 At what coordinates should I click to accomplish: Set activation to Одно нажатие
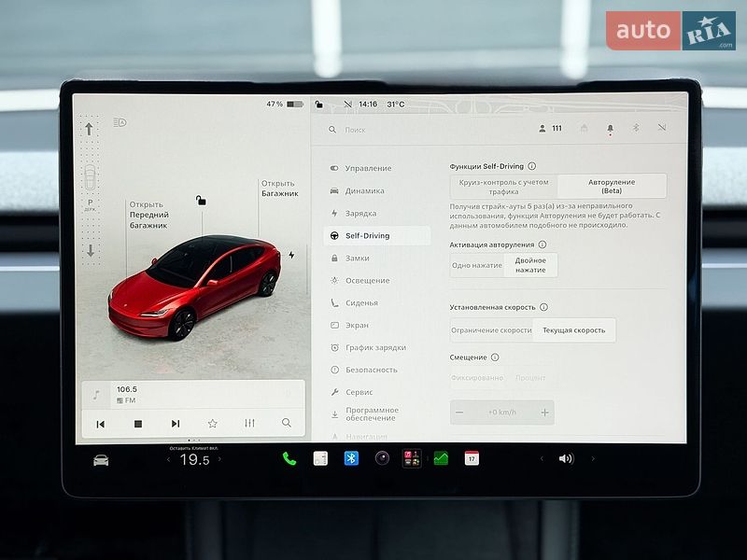click(476, 265)
